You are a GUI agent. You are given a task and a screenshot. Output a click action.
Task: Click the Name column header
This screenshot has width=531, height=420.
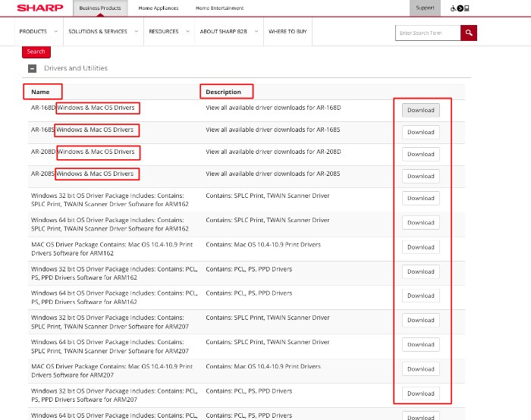tap(40, 92)
